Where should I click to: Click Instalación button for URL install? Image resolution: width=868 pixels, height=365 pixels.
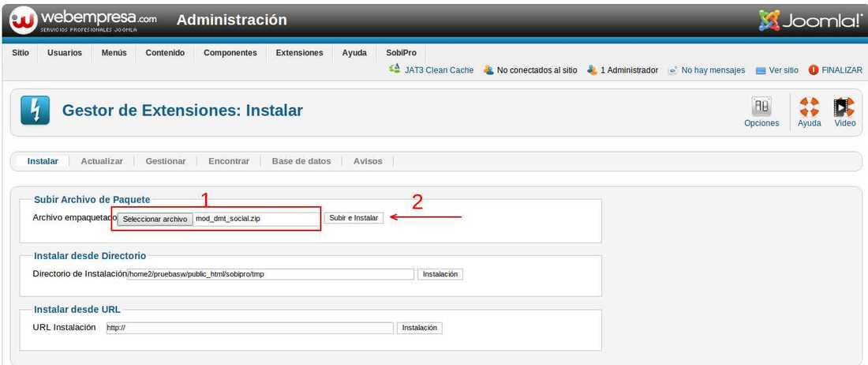(x=420, y=328)
